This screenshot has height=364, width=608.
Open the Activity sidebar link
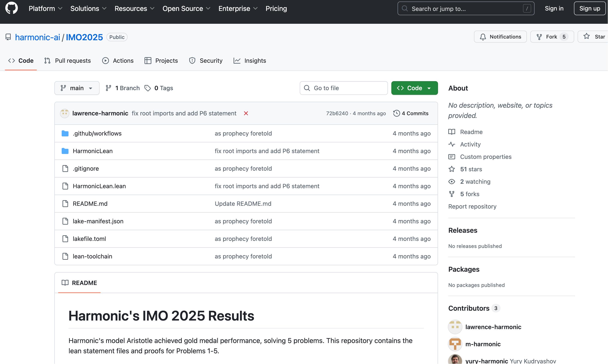click(470, 145)
